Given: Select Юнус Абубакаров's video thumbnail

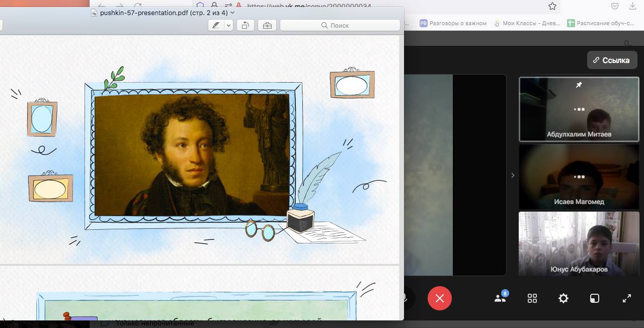Looking at the screenshot, I should click(579, 244).
